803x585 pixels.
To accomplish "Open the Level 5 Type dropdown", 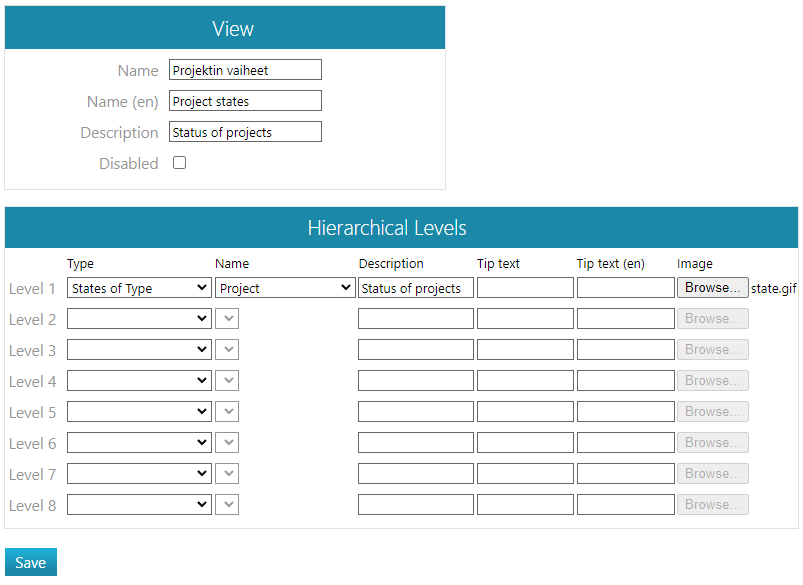I will pos(139,412).
